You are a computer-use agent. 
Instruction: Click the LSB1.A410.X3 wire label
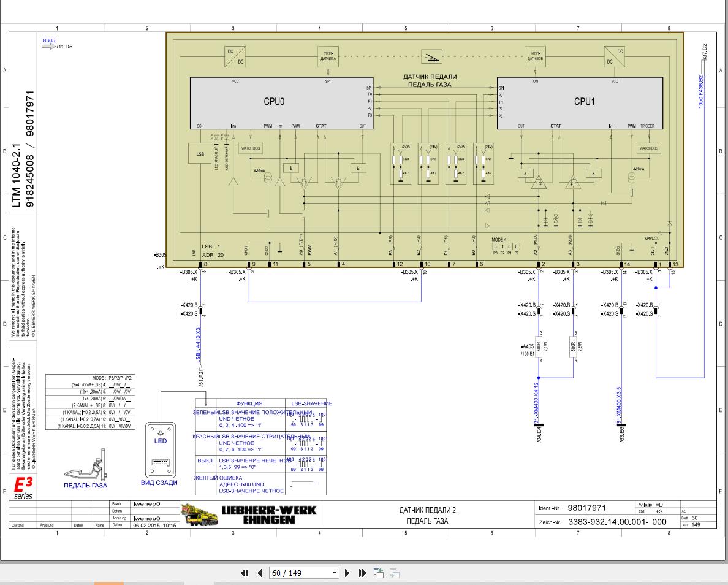click(x=199, y=345)
